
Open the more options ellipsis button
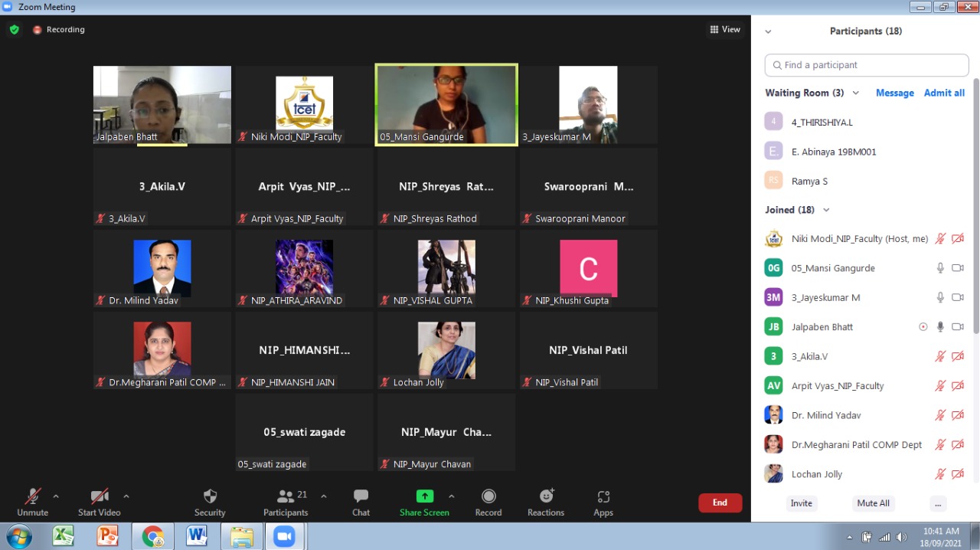point(938,503)
